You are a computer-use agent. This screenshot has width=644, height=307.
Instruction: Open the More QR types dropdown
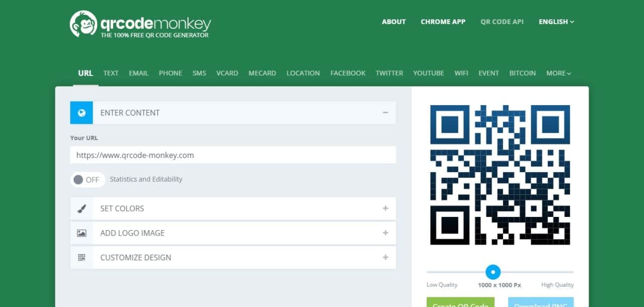(558, 73)
